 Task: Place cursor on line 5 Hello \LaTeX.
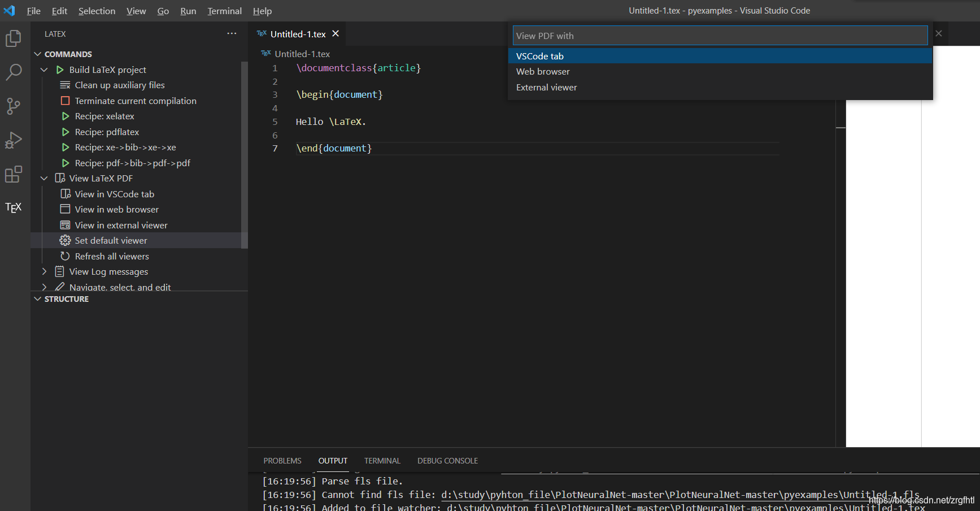click(331, 122)
